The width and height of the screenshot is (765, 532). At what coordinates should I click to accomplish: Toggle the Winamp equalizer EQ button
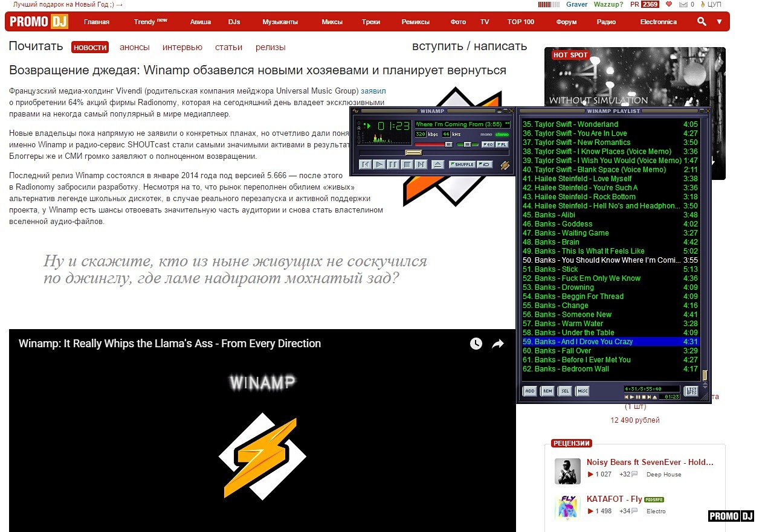click(x=488, y=144)
